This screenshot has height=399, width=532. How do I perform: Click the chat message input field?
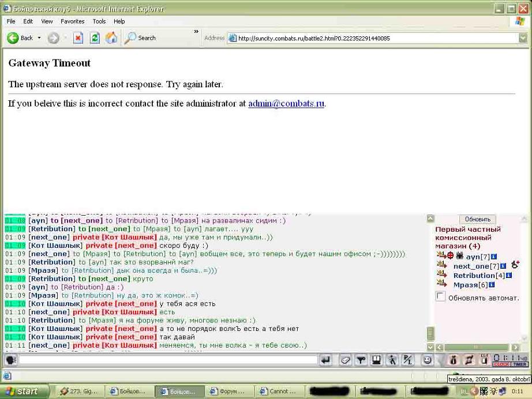tap(168, 360)
